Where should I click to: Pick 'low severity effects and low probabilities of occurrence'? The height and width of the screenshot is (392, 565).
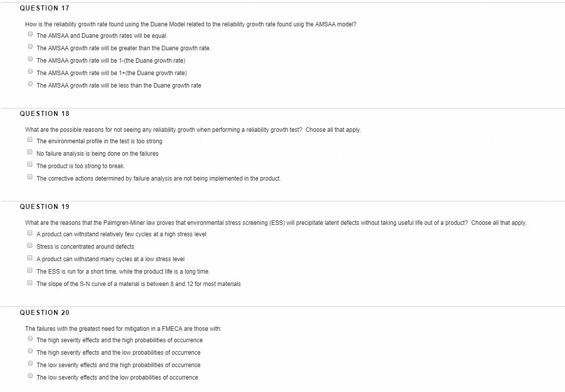tap(30, 376)
